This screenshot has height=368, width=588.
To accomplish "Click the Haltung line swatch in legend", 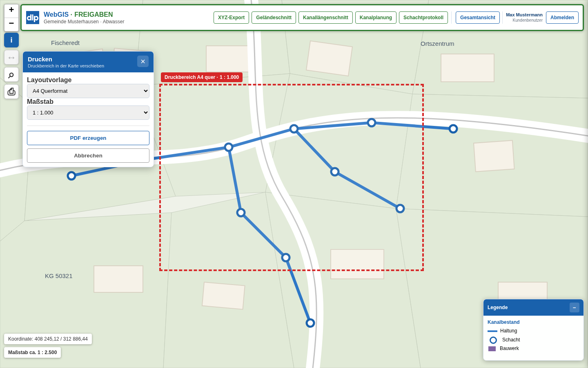I will 492,331.
